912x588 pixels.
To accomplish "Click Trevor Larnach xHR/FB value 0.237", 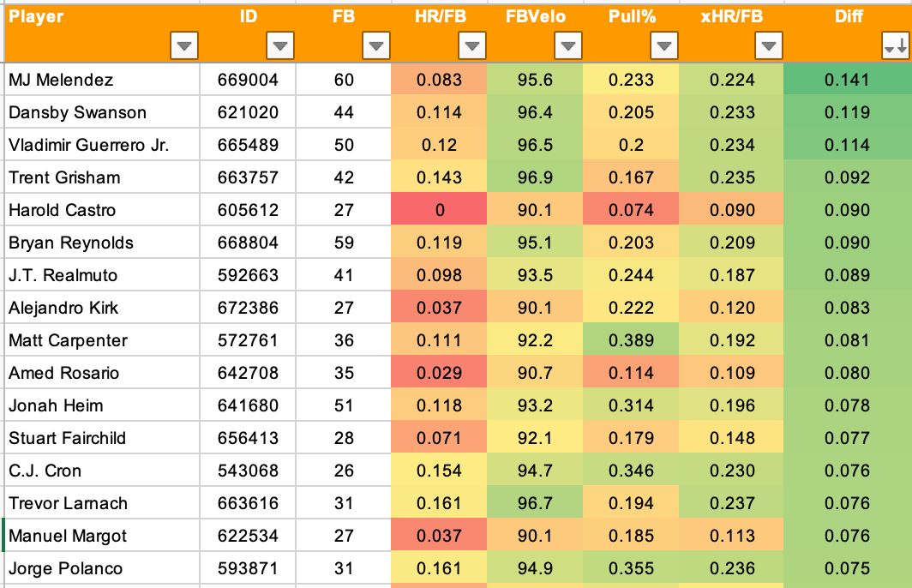I will pyautogui.click(x=731, y=502).
